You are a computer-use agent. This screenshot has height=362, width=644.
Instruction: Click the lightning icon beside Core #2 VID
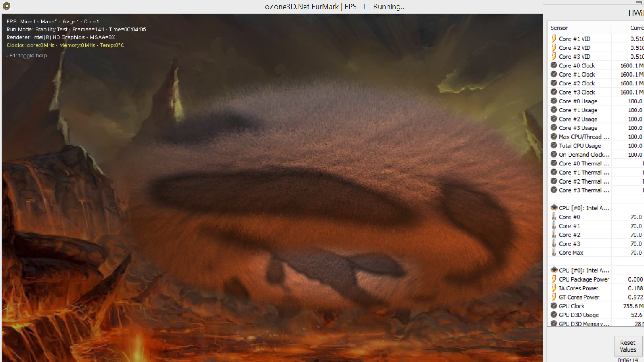[554, 47]
